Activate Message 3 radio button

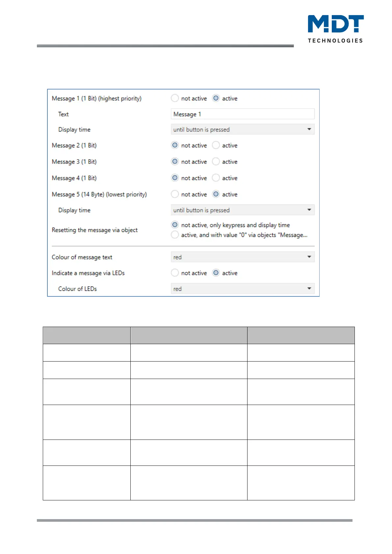coord(216,162)
